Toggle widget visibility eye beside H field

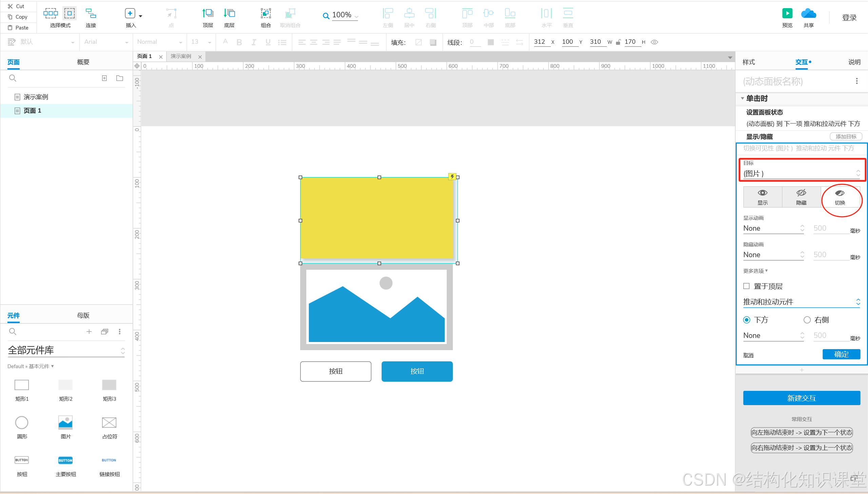pyautogui.click(x=654, y=42)
